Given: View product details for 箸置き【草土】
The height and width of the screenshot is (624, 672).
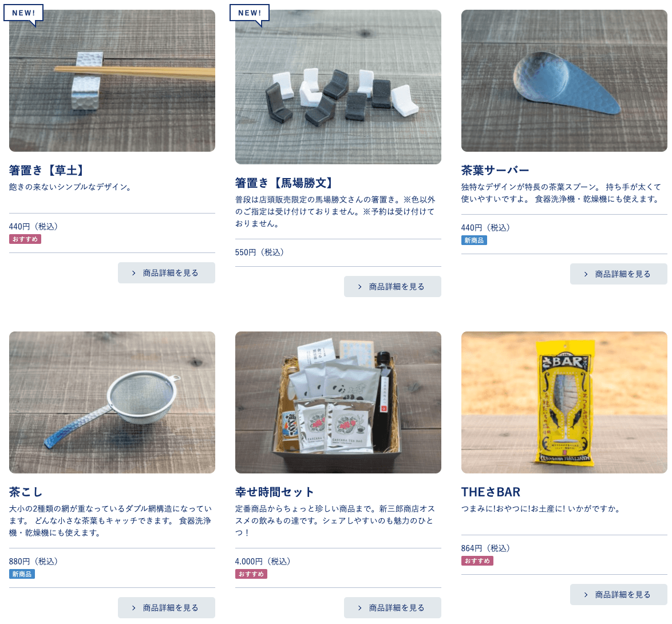Looking at the screenshot, I should (x=167, y=272).
